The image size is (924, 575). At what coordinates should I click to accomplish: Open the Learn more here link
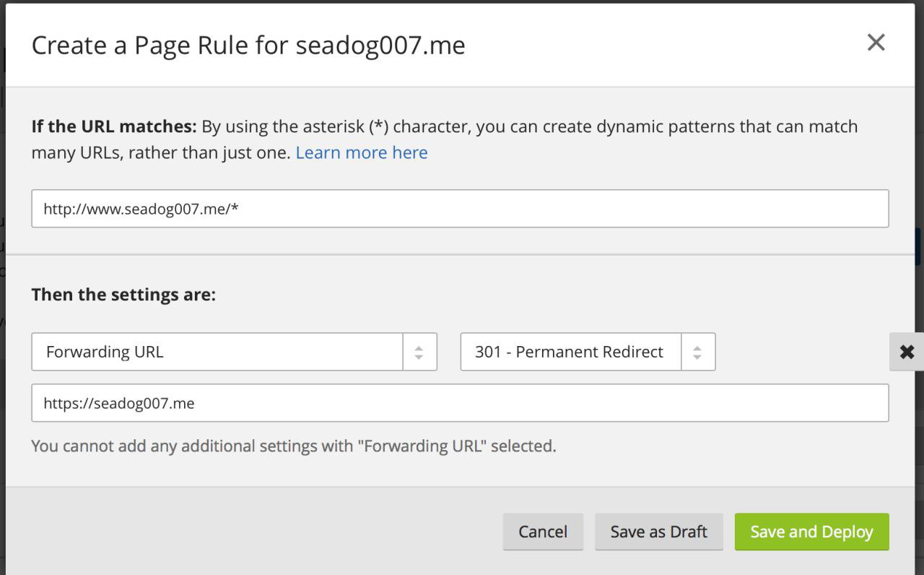click(362, 152)
